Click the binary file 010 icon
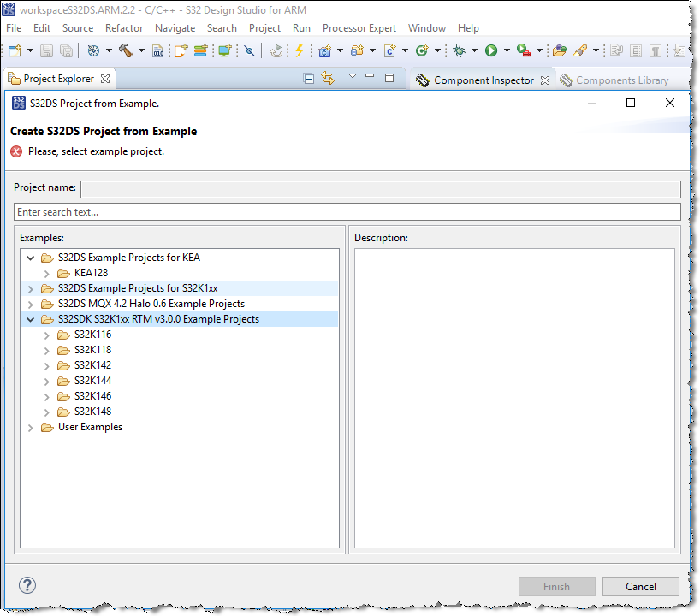The image size is (700, 616). 158,50
